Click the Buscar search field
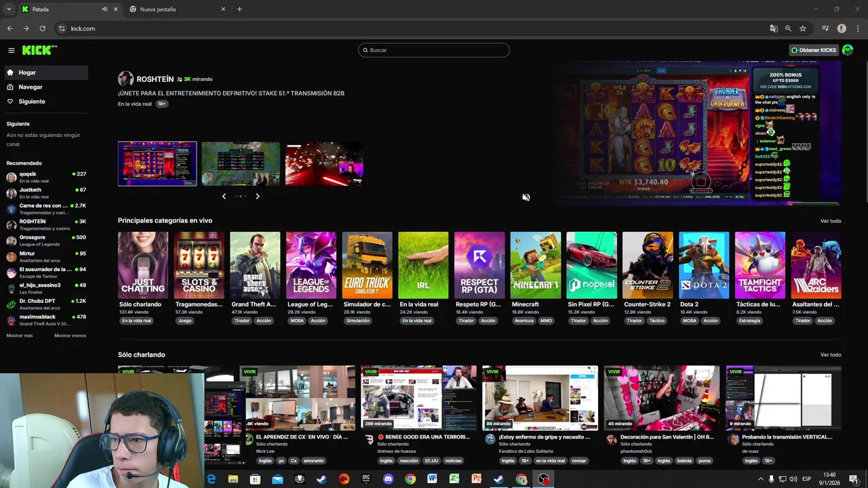868x488 pixels. (x=434, y=50)
